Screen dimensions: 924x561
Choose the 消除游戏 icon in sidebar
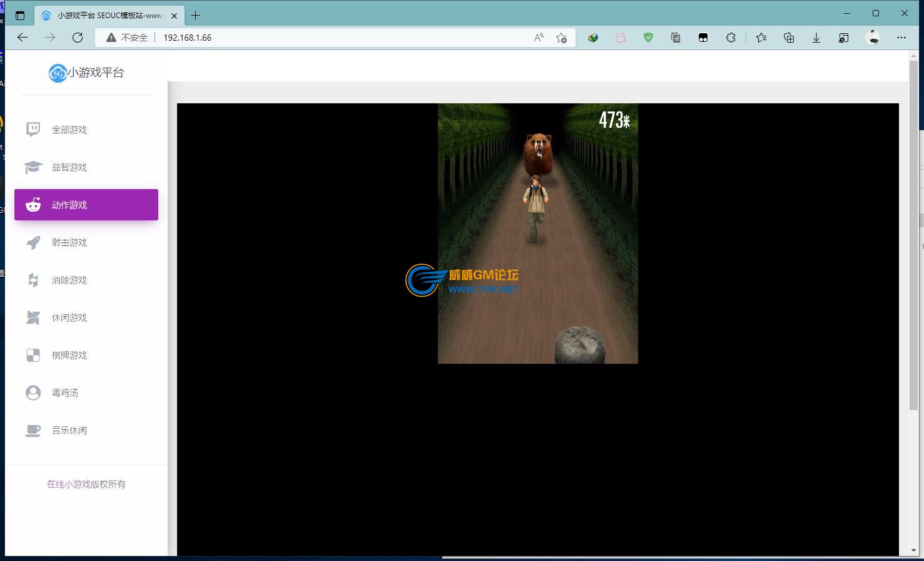33,280
